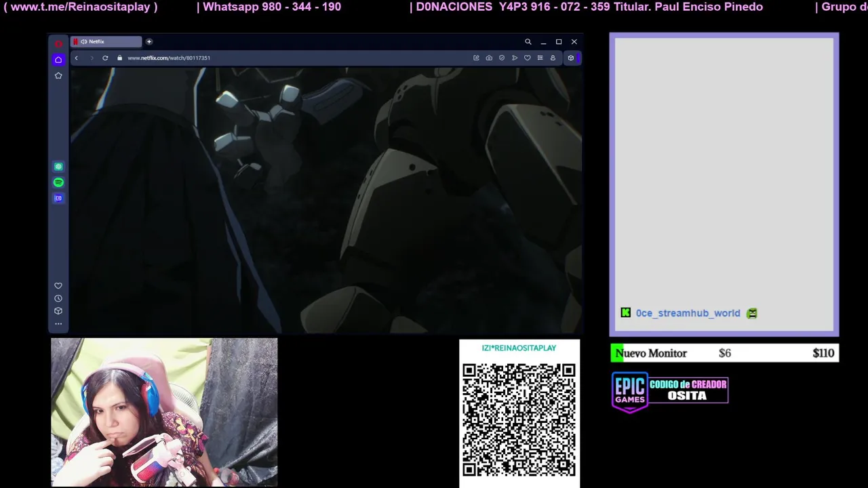Click the Nuevo Monitor donation goal bar
This screenshot has height=488, width=868.
(724, 353)
